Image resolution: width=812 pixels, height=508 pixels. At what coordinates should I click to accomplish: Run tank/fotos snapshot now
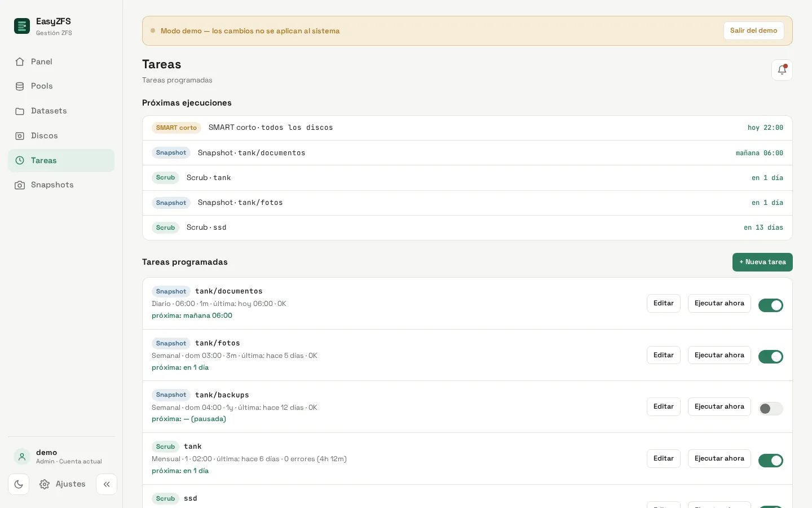click(720, 355)
